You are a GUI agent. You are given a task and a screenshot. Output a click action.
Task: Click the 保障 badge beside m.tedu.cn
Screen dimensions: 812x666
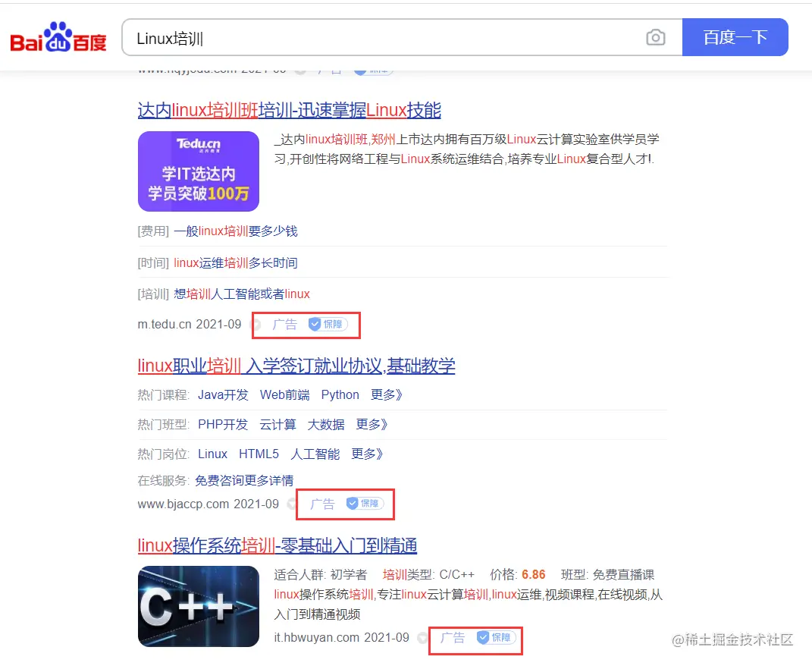[x=328, y=325]
